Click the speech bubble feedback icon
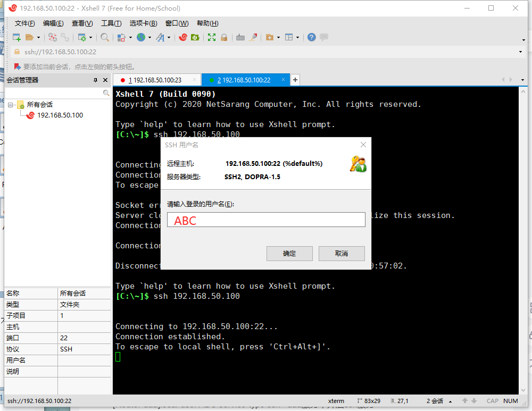532x411 pixels. [x=324, y=37]
